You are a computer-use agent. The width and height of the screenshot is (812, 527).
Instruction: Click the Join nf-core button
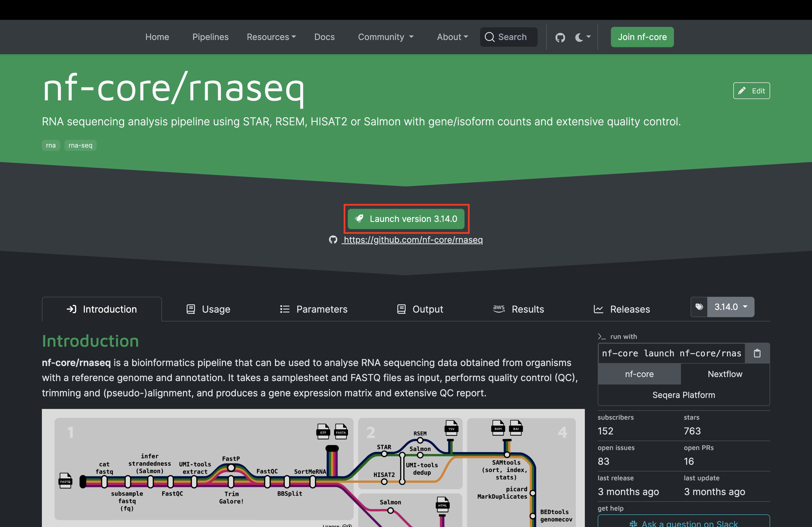coord(642,37)
